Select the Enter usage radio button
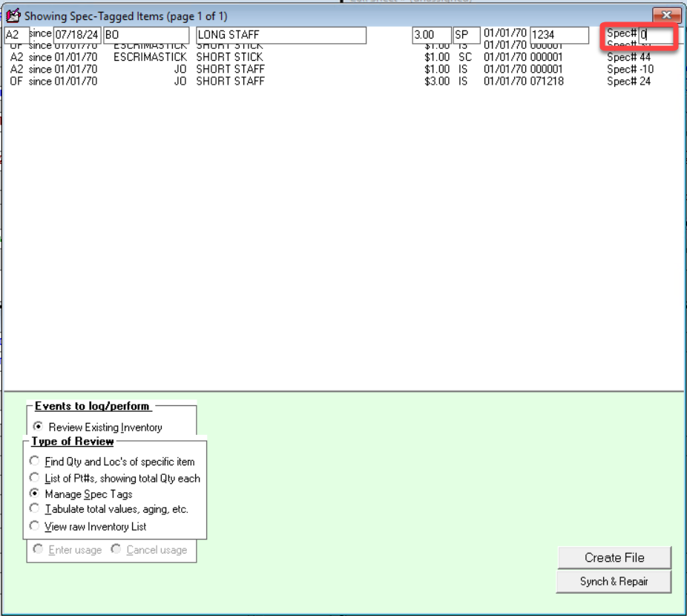The width and height of the screenshot is (687, 616). point(38,549)
